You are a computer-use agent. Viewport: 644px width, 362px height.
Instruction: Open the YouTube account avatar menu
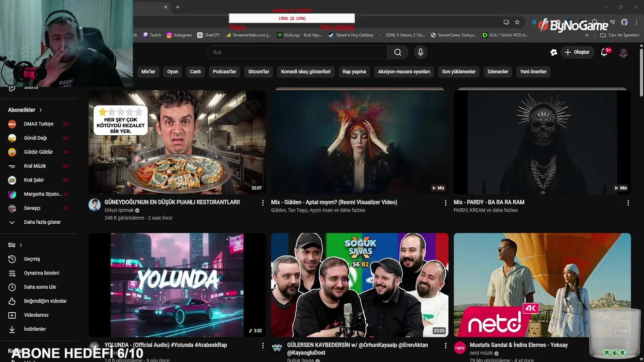623,52
